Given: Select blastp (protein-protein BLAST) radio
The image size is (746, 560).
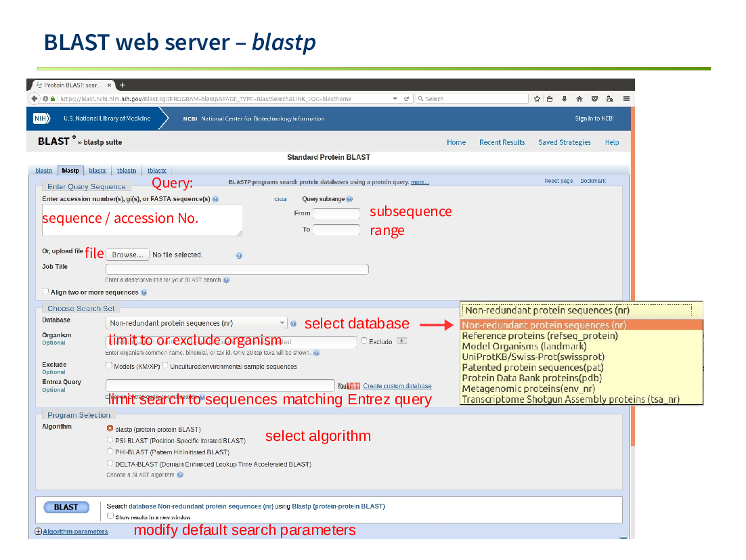Looking at the screenshot, I should tap(110, 428).
